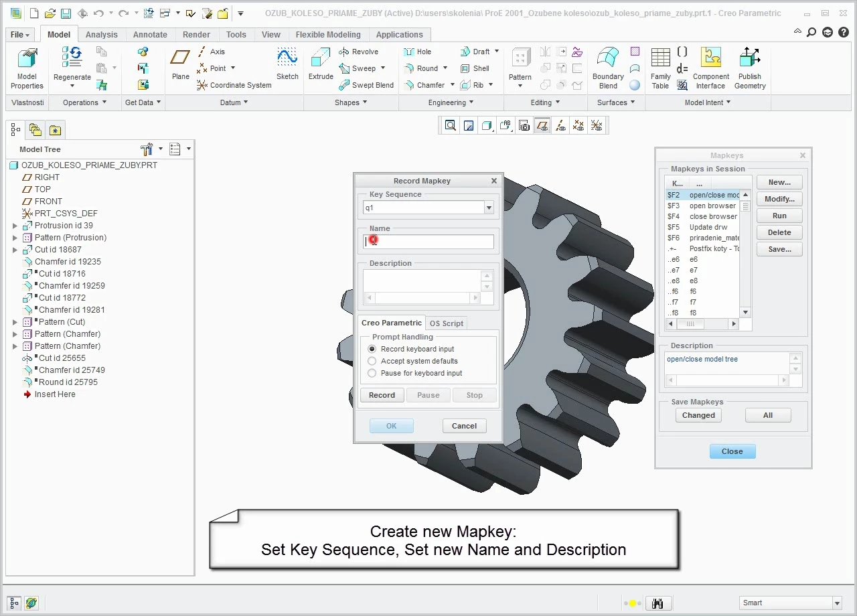
Task: Select the Swept Blend tool
Action: point(366,85)
